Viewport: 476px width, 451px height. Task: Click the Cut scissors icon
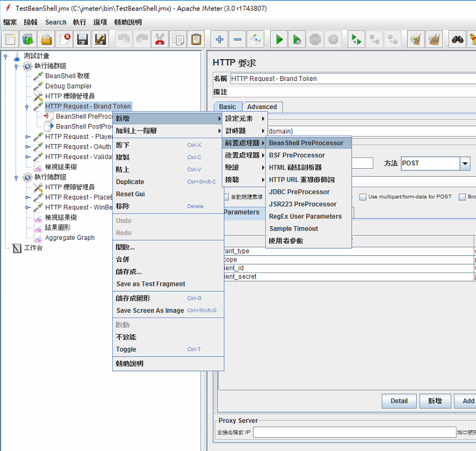pos(159,40)
